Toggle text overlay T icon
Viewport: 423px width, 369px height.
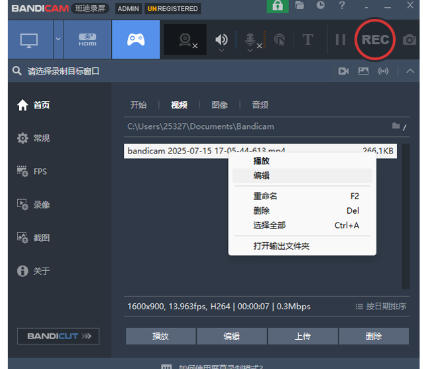[x=308, y=40]
